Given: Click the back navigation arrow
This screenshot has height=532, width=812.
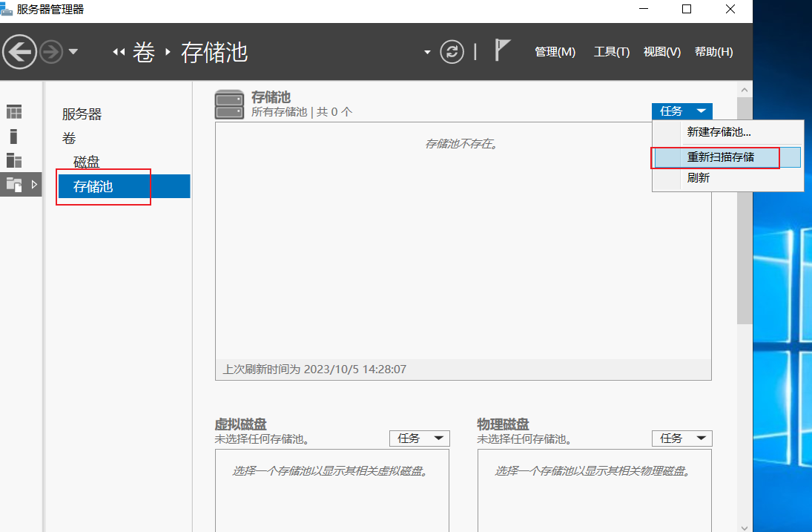Looking at the screenshot, I should [x=20, y=52].
